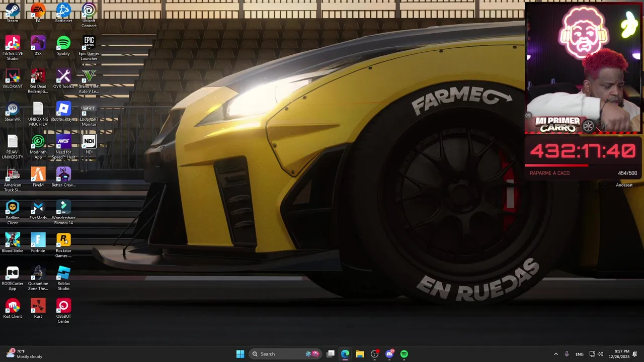Image resolution: width=644 pixels, height=362 pixels.
Task: Select the Better-Crew shortcut
Action: (63, 177)
